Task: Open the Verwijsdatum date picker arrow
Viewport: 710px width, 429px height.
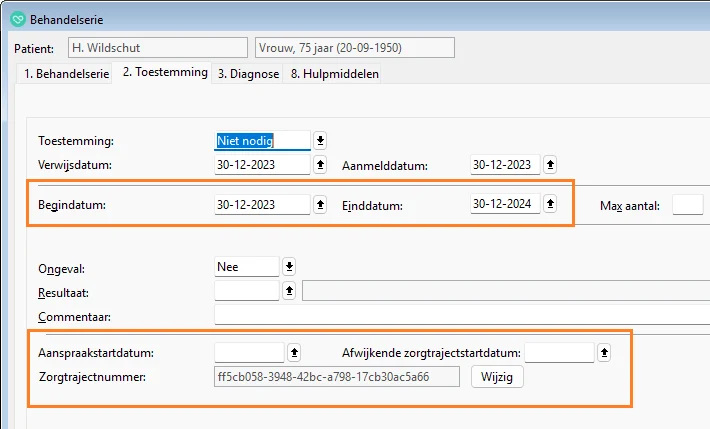Action: click(320, 165)
